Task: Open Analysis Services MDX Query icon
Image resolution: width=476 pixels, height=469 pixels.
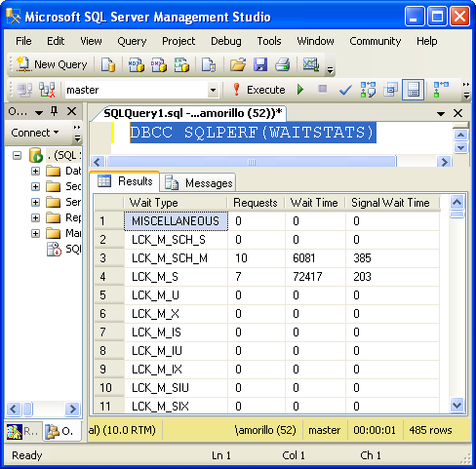Action: pyautogui.click(x=136, y=64)
